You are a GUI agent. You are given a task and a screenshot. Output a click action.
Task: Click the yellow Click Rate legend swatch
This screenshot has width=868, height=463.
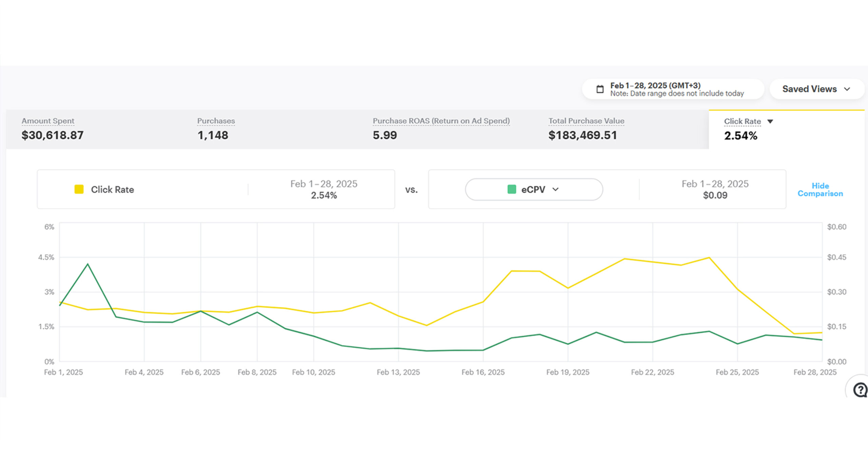pyautogui.click(x=79, y=189)
